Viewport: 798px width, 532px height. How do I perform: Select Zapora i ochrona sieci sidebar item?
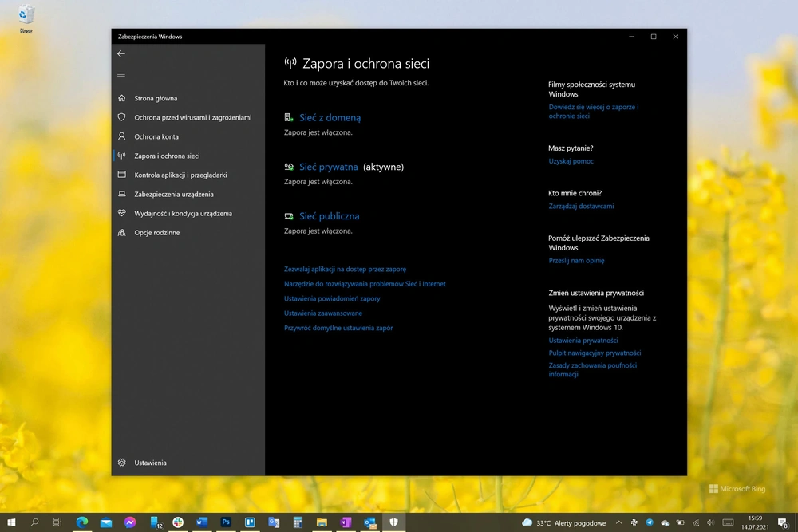pos(167,156)
